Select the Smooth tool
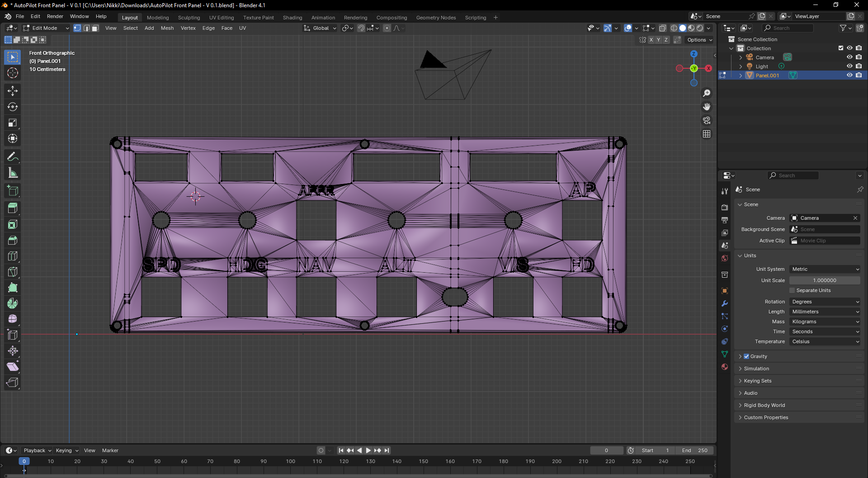Viewport: 868px width, 478px height. (13, 319)
